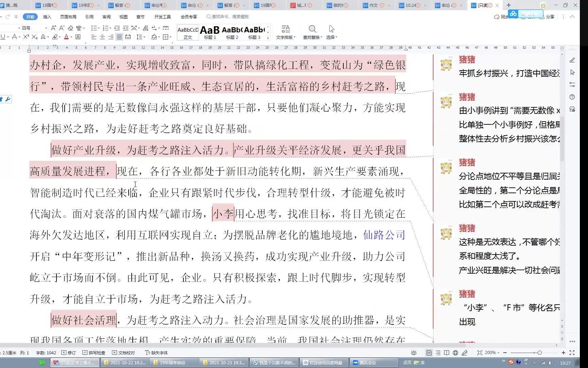Align text right
588x368 pixels.
[x=111, y=37]
